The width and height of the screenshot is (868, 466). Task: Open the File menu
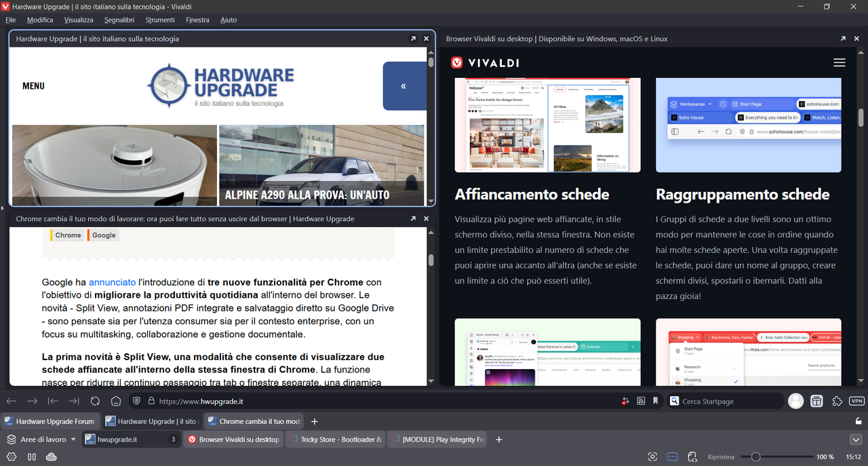coord(11,20)
